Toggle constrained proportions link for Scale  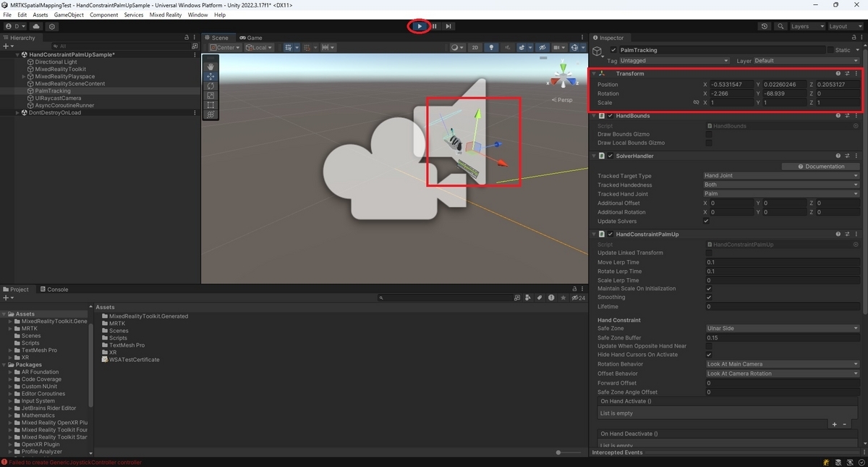696,103
